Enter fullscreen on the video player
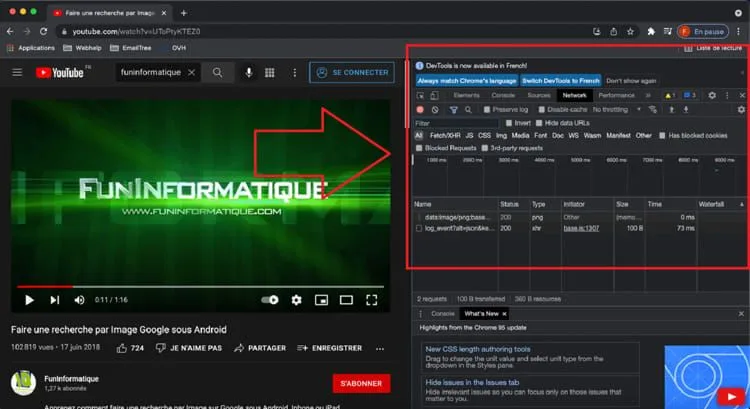This screenshot has width=750, height=409. point(372,299)
